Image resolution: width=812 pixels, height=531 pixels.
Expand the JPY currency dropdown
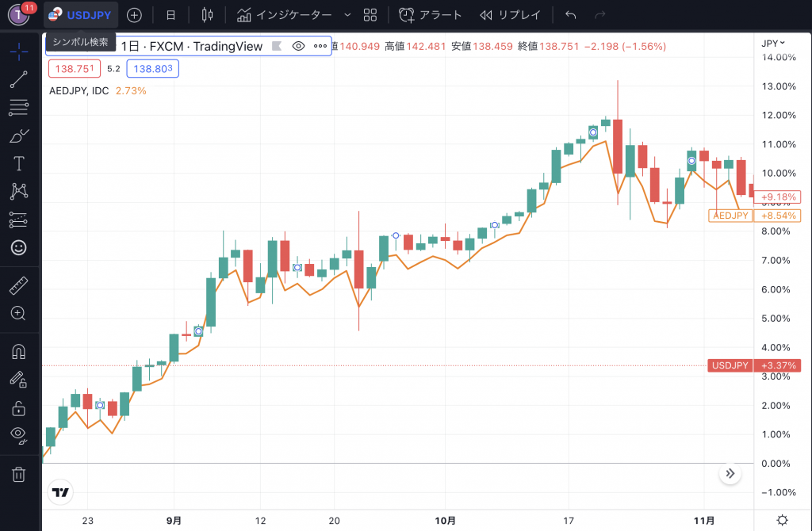click(772, 43)
